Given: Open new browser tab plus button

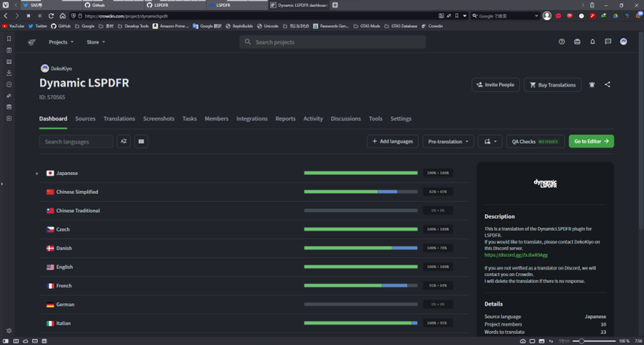Looking at the screenshot, I should click(335, 5).
